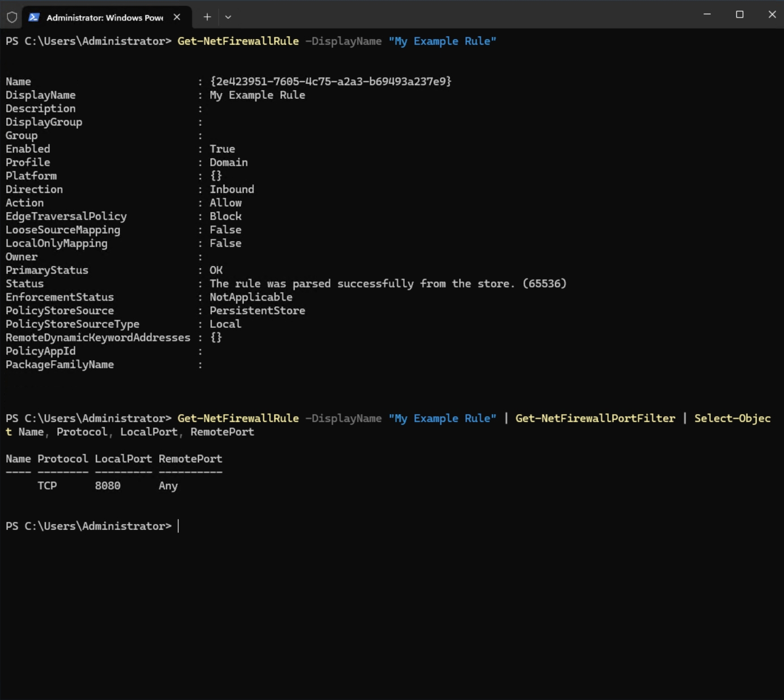Maximize the Windows Terminal window

pyautogui.click(x=739, y=15)
